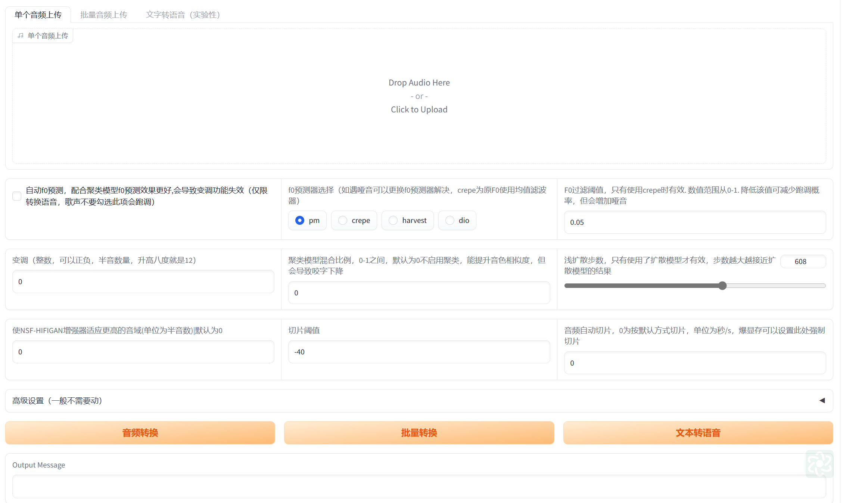The width and height of the screenshot is (868, 503).
Task: Select the pm f0 predictor radio
Action: point(300,221)
